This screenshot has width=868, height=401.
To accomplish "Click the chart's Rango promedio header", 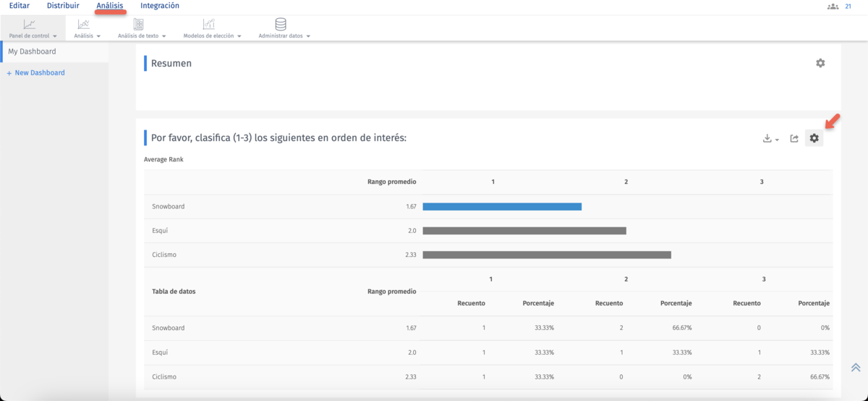I will pos(391,182).
